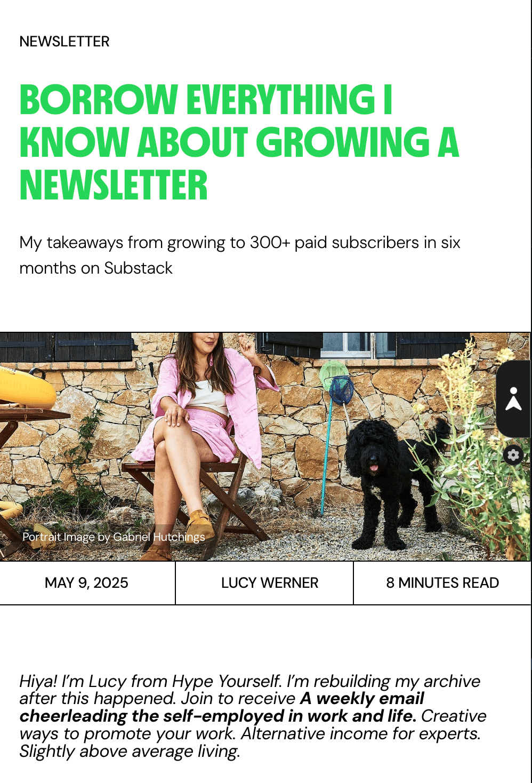Click the bold "A weekly email" text
The width and height of the screenshot is (532, 783).
362,698
